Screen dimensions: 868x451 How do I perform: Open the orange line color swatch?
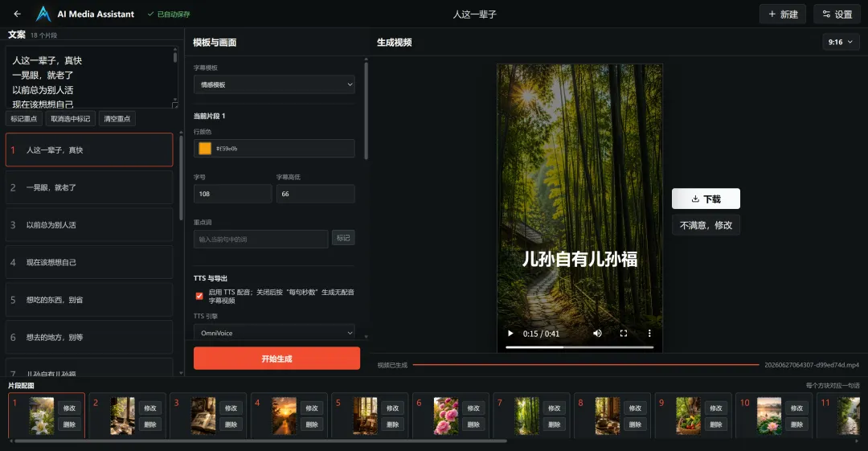pos(205,149)
